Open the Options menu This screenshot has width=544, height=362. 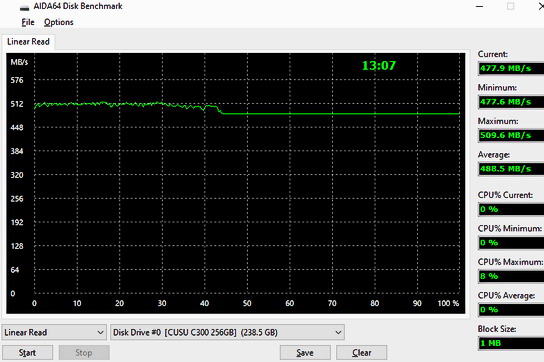(x=59, y=22)
